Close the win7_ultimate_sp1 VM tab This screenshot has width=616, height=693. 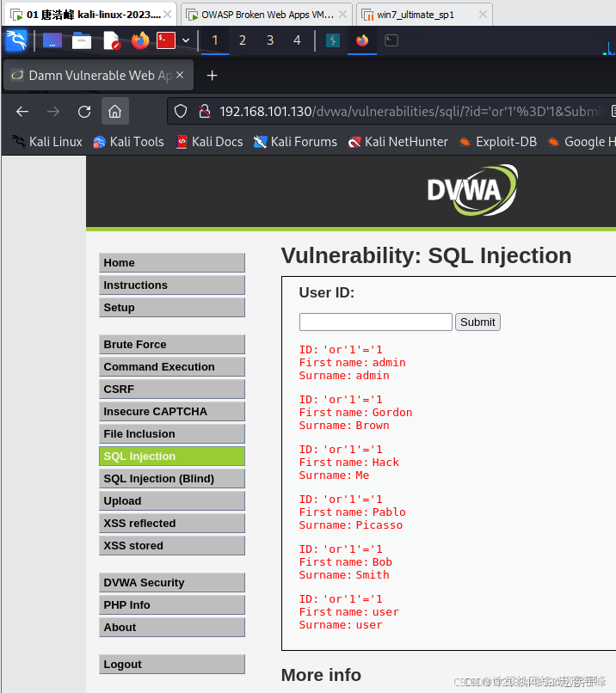[x=483, y=15]
